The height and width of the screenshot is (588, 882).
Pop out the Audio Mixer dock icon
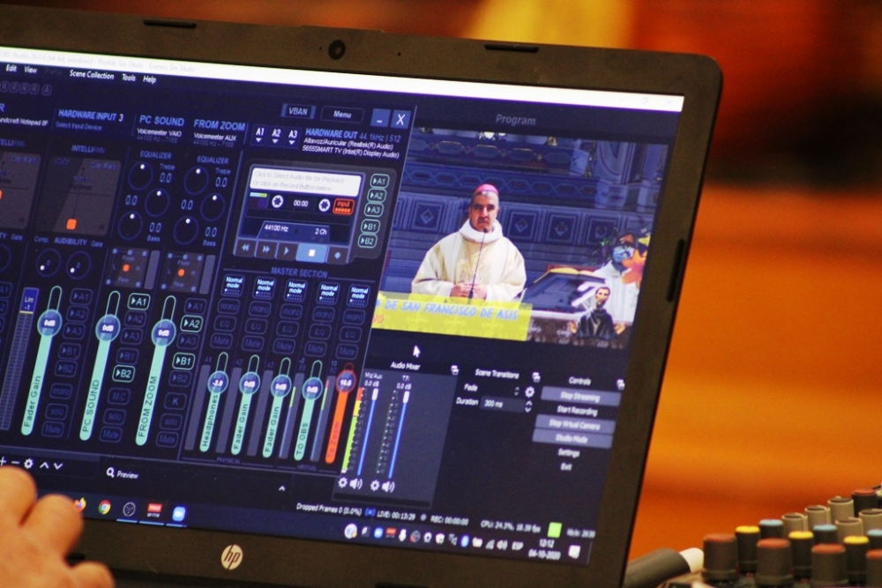point(454,370)
